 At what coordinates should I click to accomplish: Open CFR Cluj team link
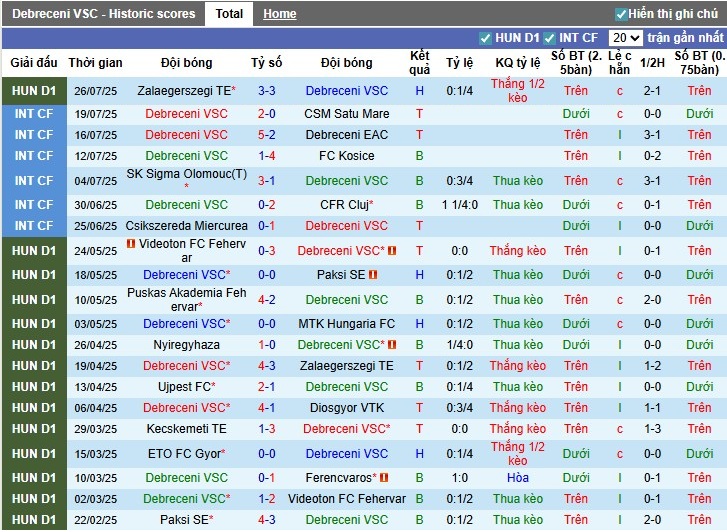[x=344, y=205]
